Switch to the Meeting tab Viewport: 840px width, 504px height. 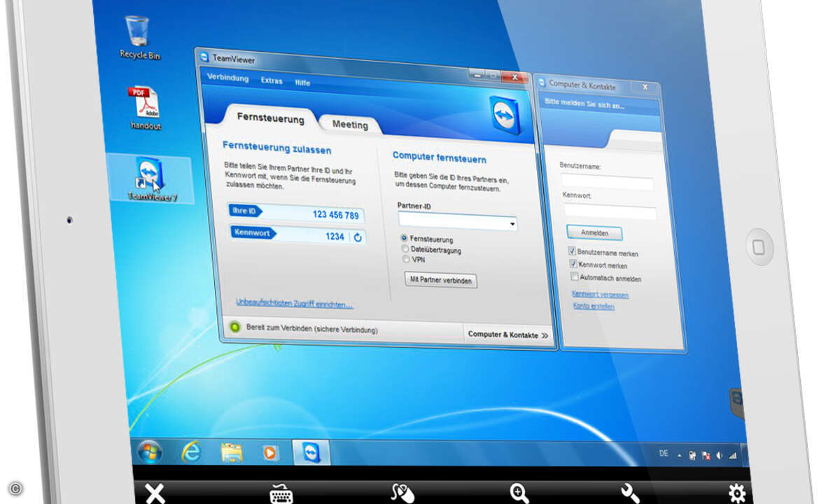(x=349, y=125)
